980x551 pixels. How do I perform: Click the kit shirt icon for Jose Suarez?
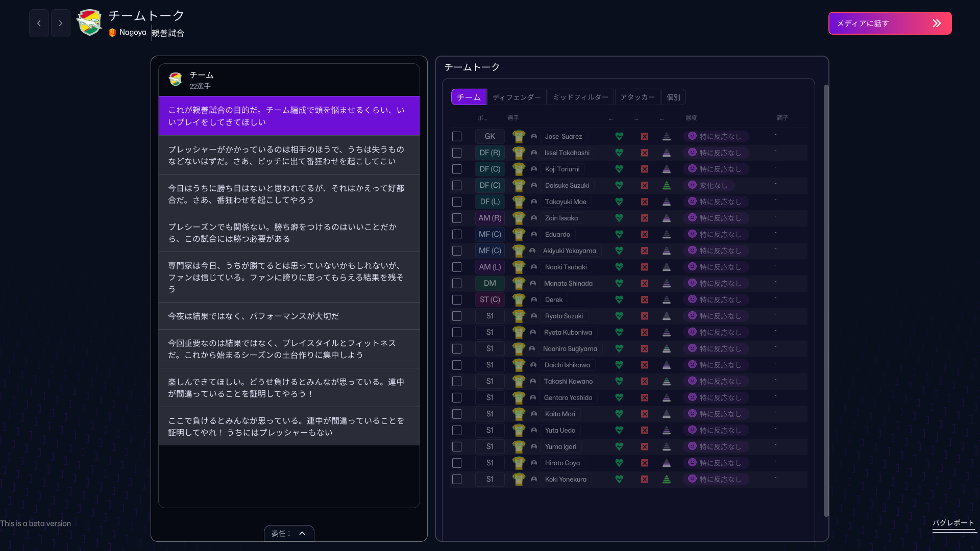click(519, 136)
